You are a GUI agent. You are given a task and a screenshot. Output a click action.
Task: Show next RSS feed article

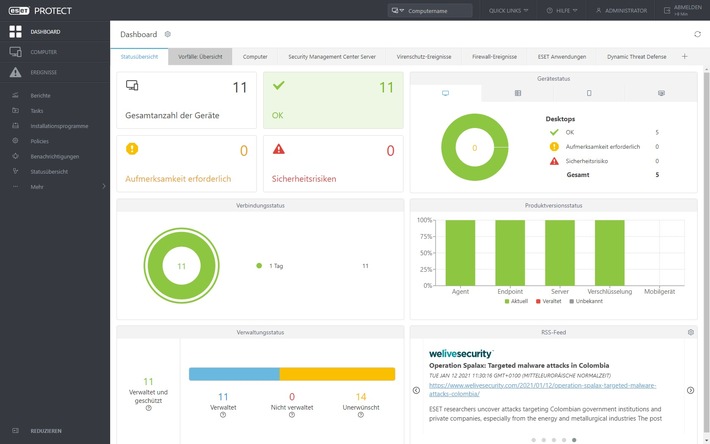(x=691, y=390)
